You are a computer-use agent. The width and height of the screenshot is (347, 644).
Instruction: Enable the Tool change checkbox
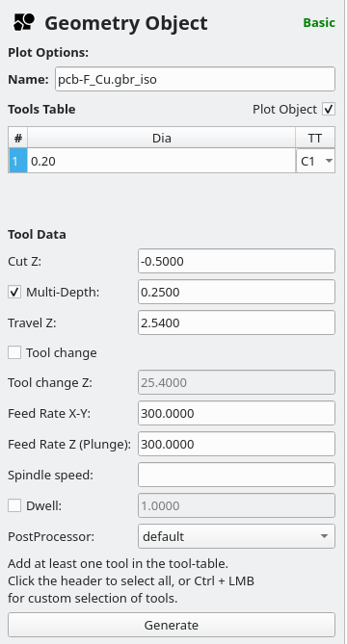coord(14,352)
